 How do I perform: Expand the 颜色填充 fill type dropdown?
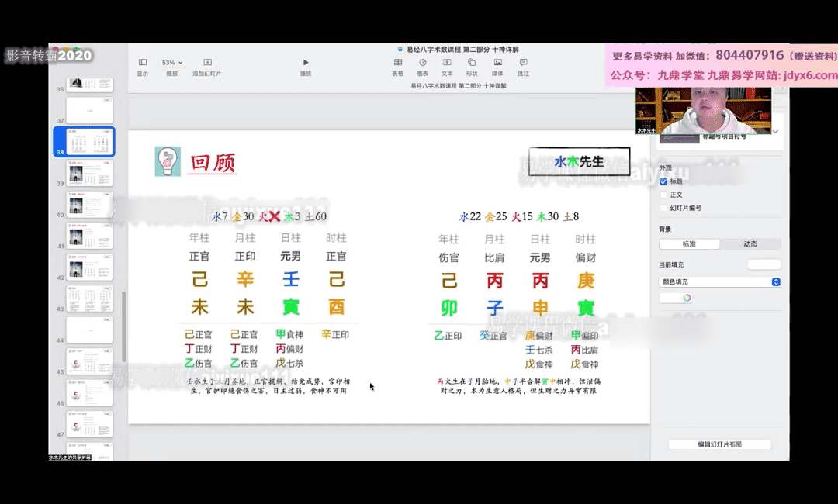point(719,281)
